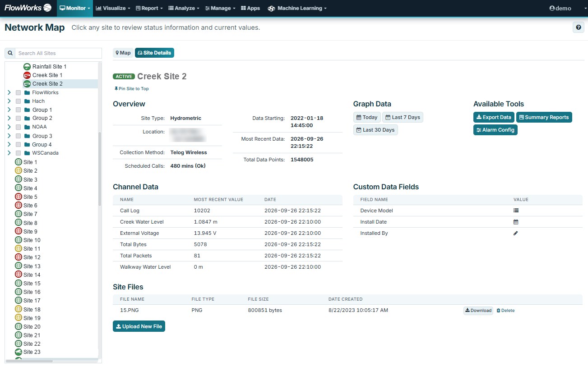Screen dimensions: 588x371
Task: Click the Site 18 yellow status icon
Action: click(x=19, y=309)
